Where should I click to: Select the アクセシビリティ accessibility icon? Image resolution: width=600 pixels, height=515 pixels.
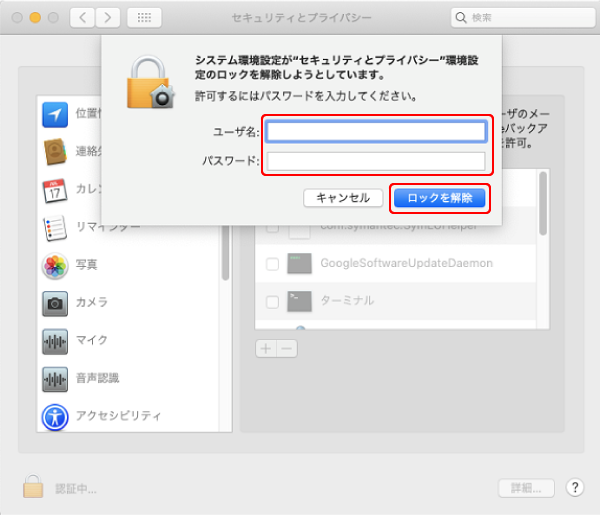[55, 417]
